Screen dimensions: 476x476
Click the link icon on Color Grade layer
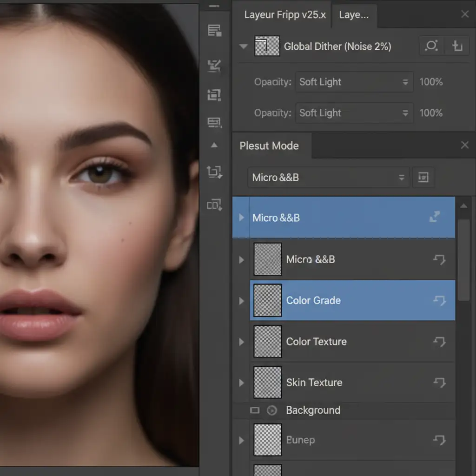(439, 301)
